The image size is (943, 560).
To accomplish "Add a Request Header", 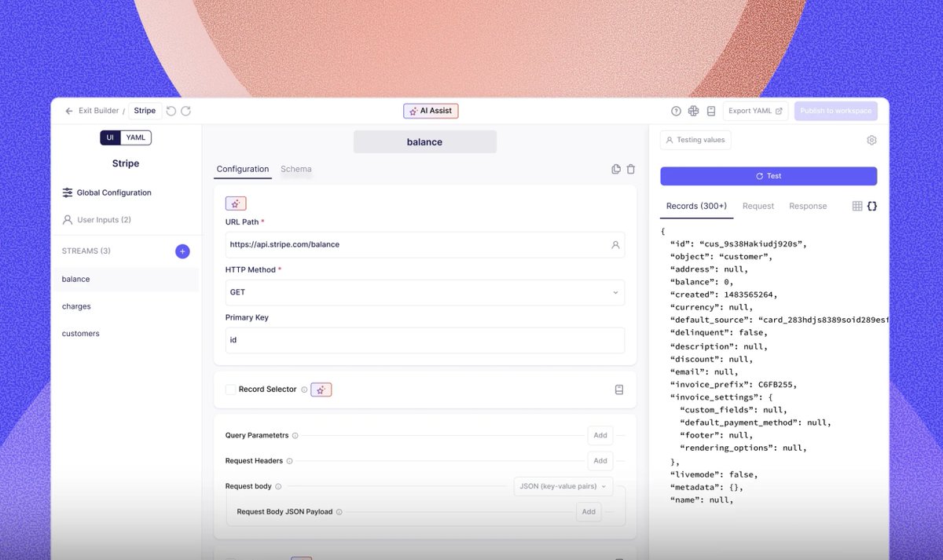I will coord(600,461).
